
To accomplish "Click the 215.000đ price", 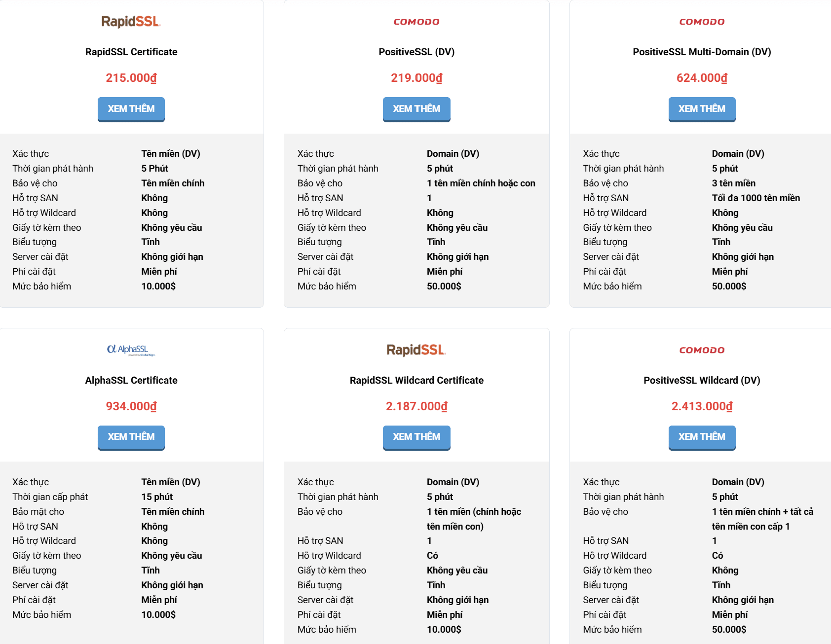I will coord(131,78).
